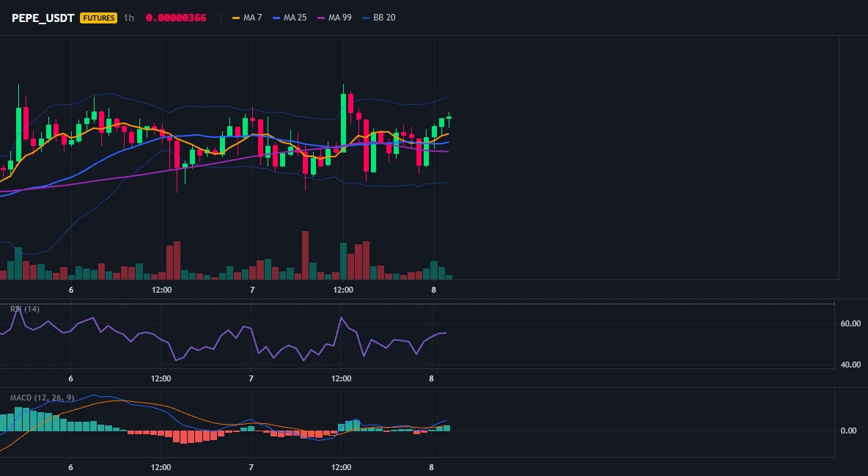This screenshot has height=476, width=868.
Task: Click the tallest red volume bar
Action: (x=305, y=255)
